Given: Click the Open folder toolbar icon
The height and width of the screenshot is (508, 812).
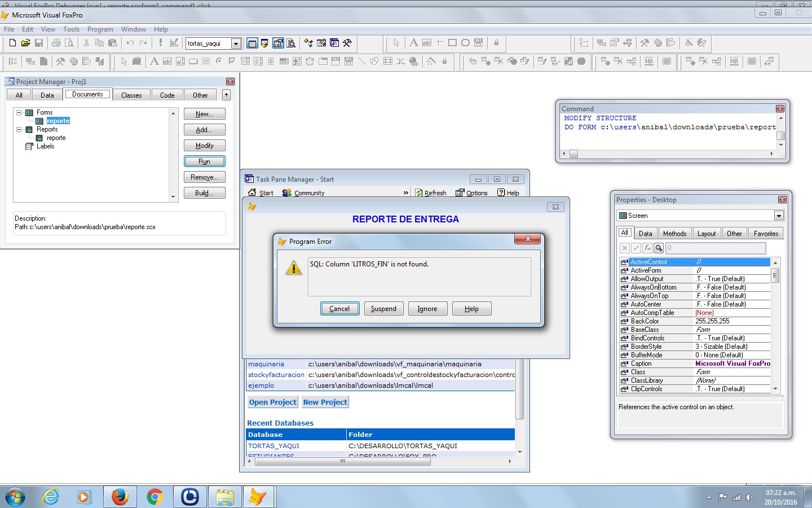Looking at the screenshot, I should click(x=25, y=43).
